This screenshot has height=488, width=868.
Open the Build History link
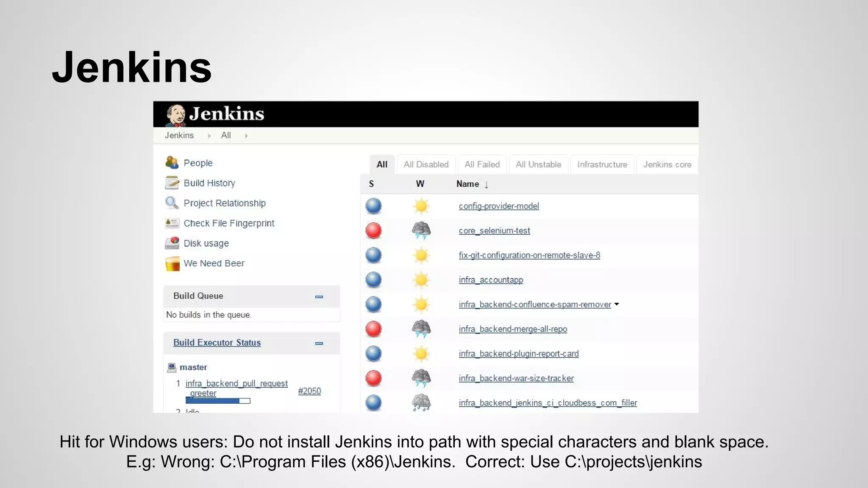coord(209,183)
